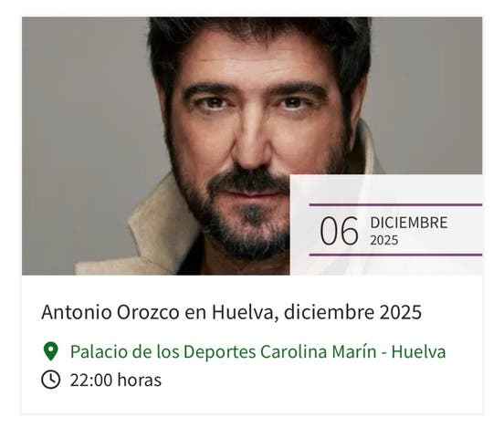This screenshot has width=504, height=438.
Task: Click the name Antonio Orozco in the title
Action: click(x=110, y=312)
